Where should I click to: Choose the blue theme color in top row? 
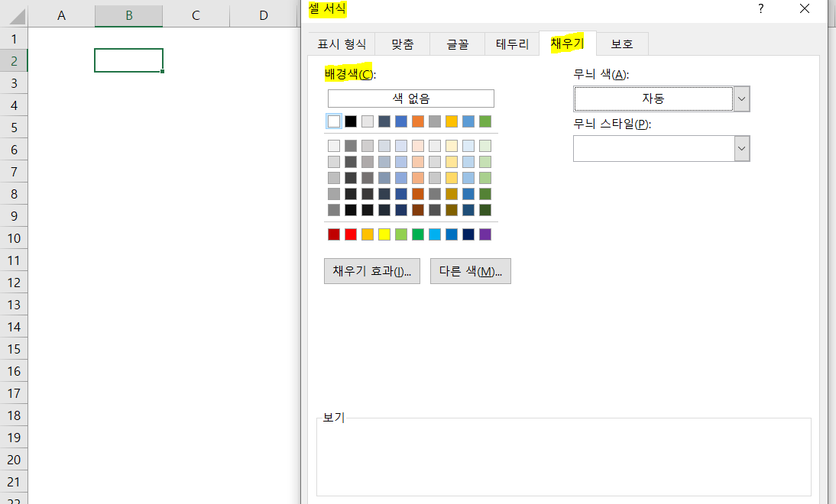[401, 121]
